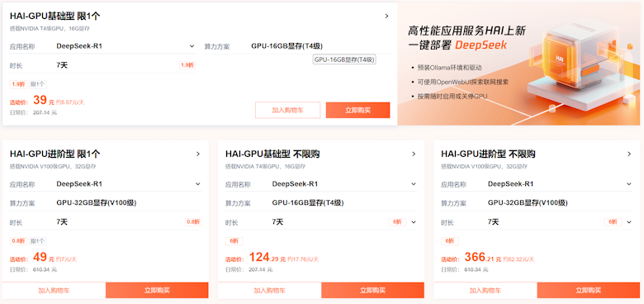The width and height of the screenshot is (644, 304).
Task: Buy the 124.29元 基础型 offer now
Action: (372, 291)
